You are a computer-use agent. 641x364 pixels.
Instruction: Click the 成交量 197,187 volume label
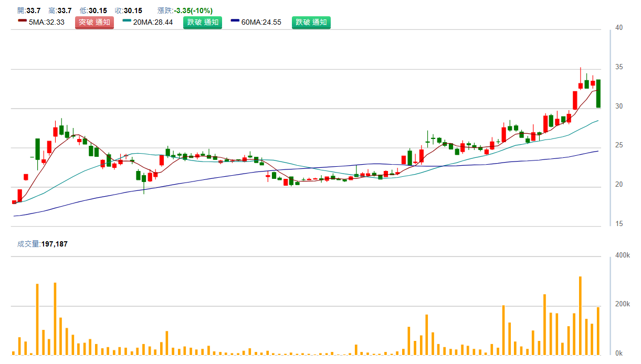(x=43, y=244)
